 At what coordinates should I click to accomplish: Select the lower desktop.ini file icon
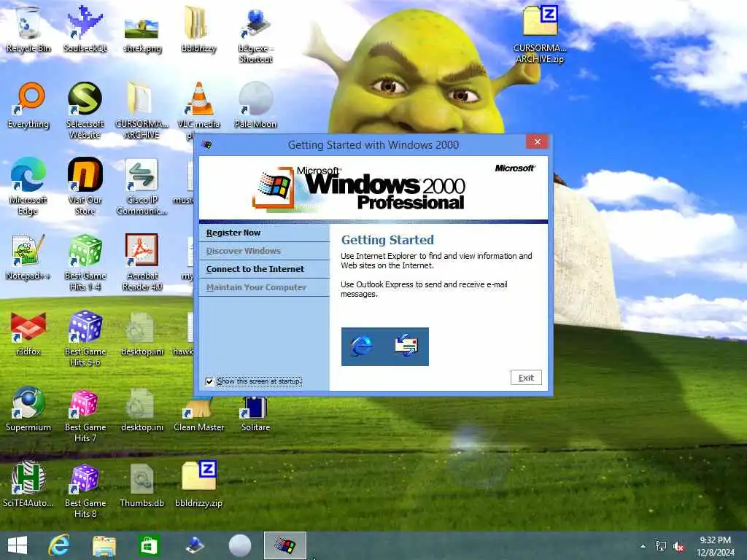click(142, 410)
